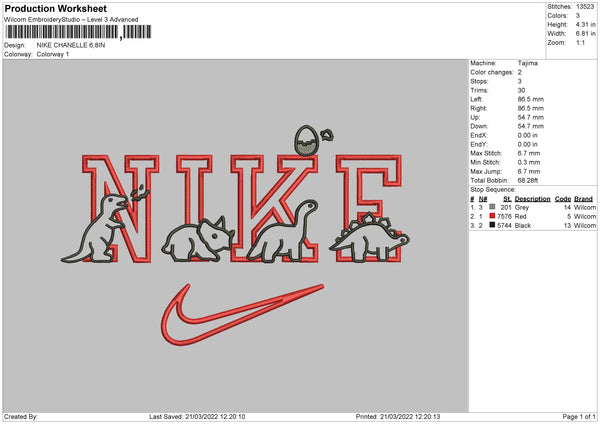Select the 'Colorway 1' value
The height and width of the screenshot is (424, 600).
click(x=53, y=54)
